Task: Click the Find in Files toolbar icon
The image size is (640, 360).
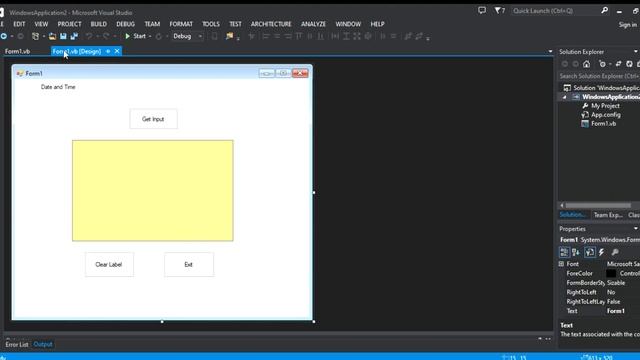Action: (229, 36)
